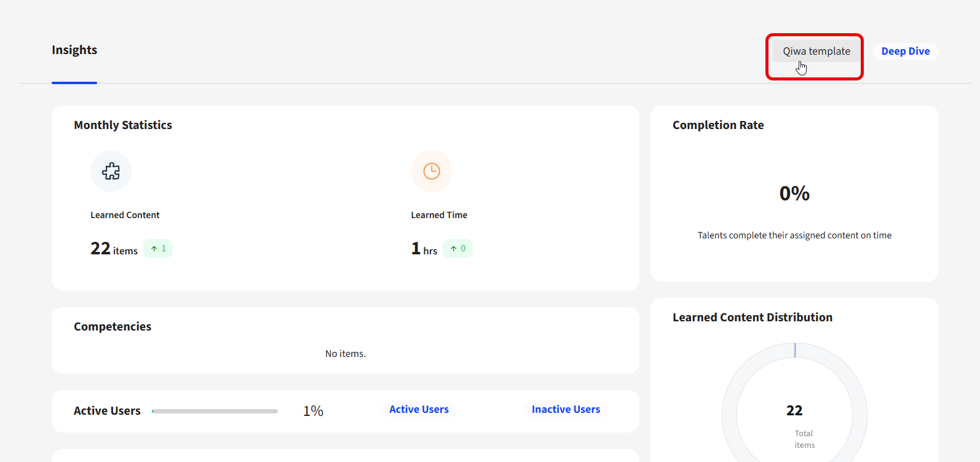The height and width of the screenshot is (462, 980).
Task: Click the "No items." text in Competencies
Action: point(346,354)
